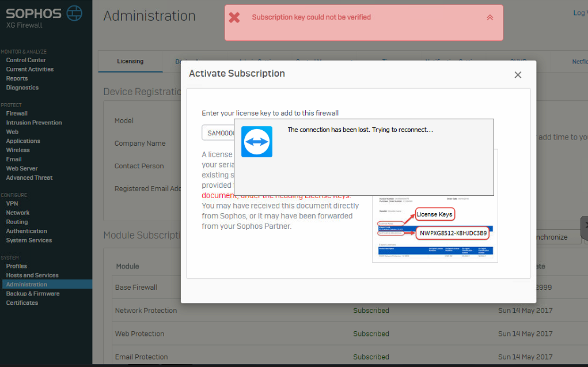Open VPN in sidebar

click(12, 203)
